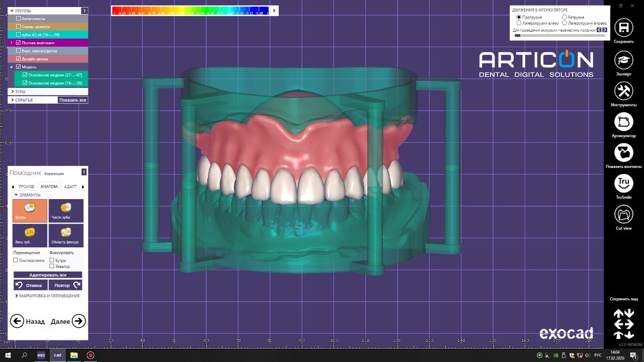
Task: Open Windows Start menu
Action: [x=8, y=355]
